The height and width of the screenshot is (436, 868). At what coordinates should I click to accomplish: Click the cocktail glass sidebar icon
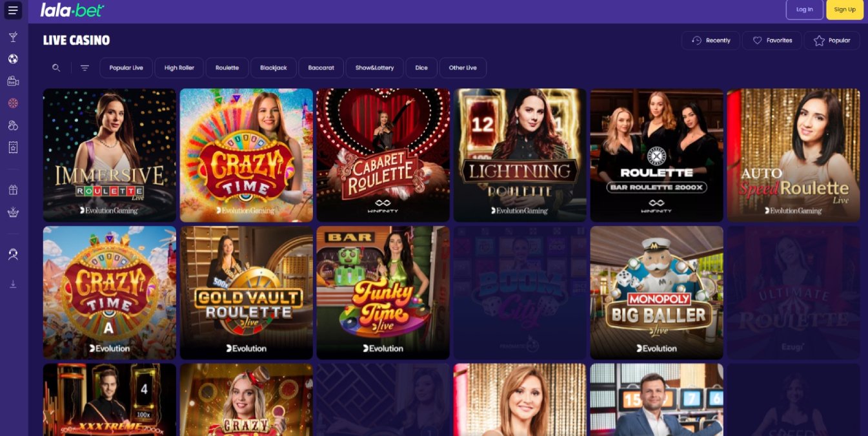tap(13, 37)
